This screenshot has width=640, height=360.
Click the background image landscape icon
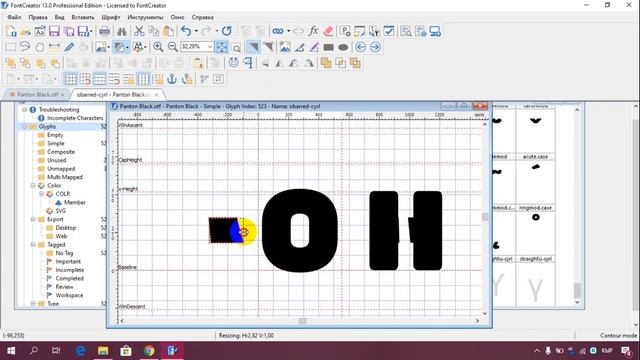pos(285,47)
